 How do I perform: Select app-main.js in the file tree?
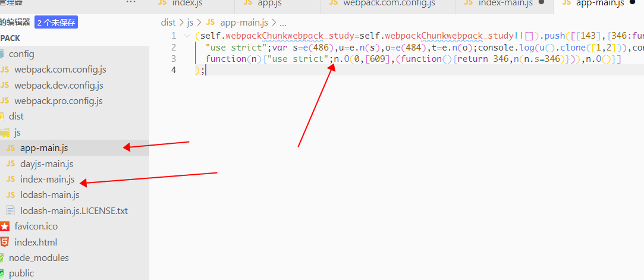(x=74, y=148)
